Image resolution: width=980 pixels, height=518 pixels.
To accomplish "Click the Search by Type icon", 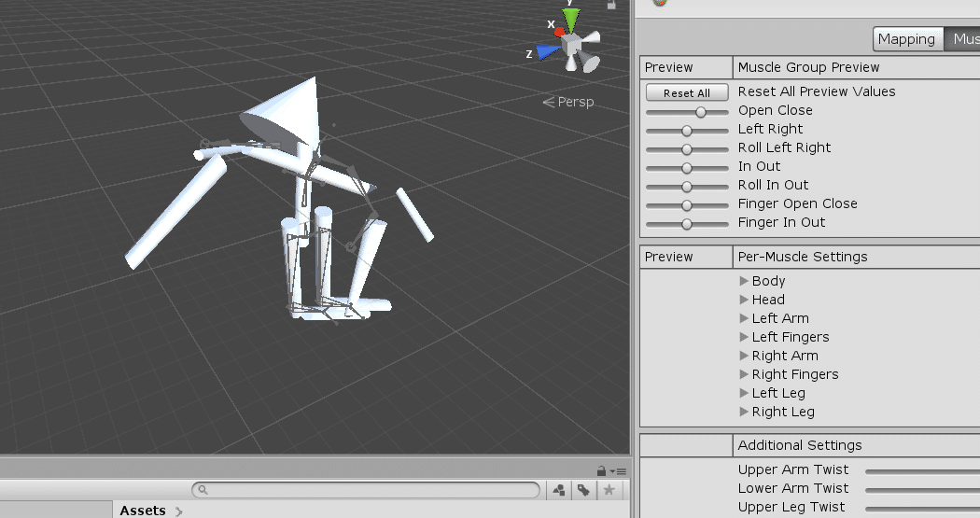I will click(559, 490).
